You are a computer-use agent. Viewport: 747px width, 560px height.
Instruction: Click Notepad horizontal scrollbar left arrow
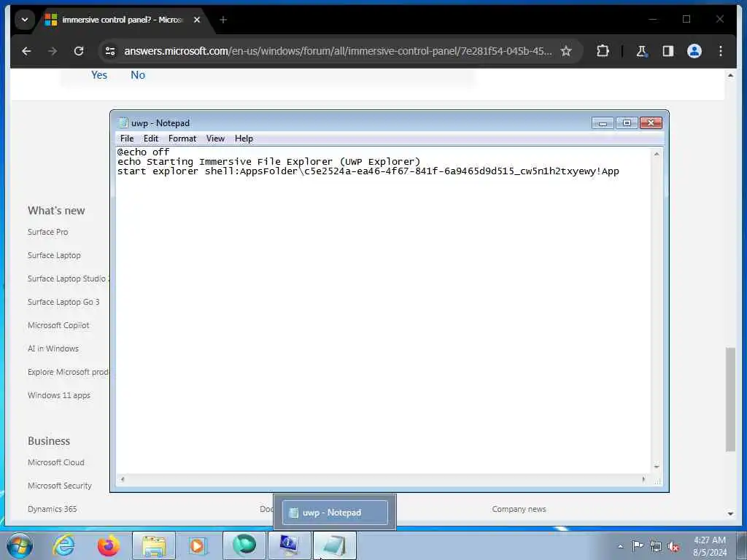pyautogui.click(x=123, y=479)
